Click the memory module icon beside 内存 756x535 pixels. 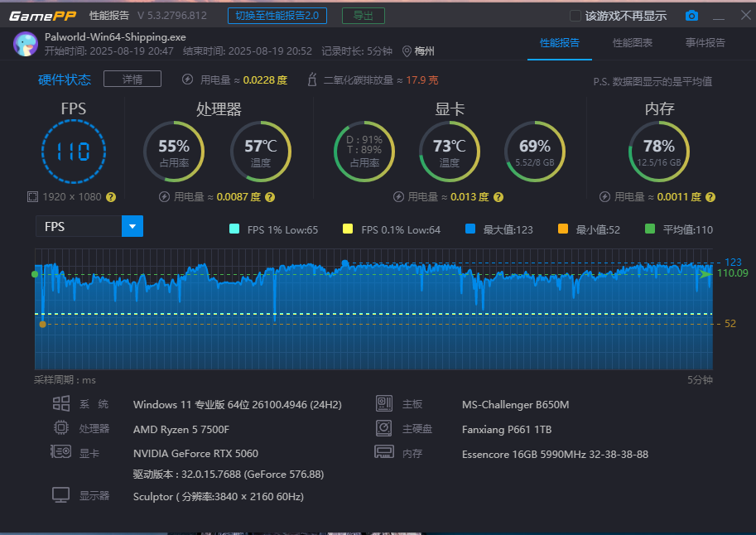(x=384, y=452)
